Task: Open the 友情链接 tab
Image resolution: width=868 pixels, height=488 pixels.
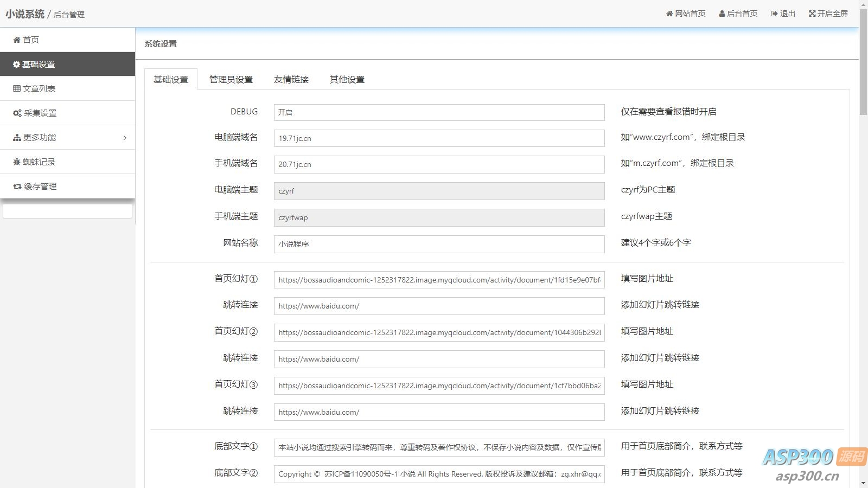Action: tap(291, 80)
